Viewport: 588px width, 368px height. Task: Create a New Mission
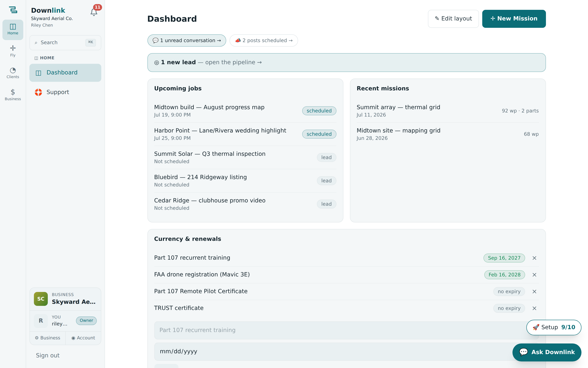(514, 18)
